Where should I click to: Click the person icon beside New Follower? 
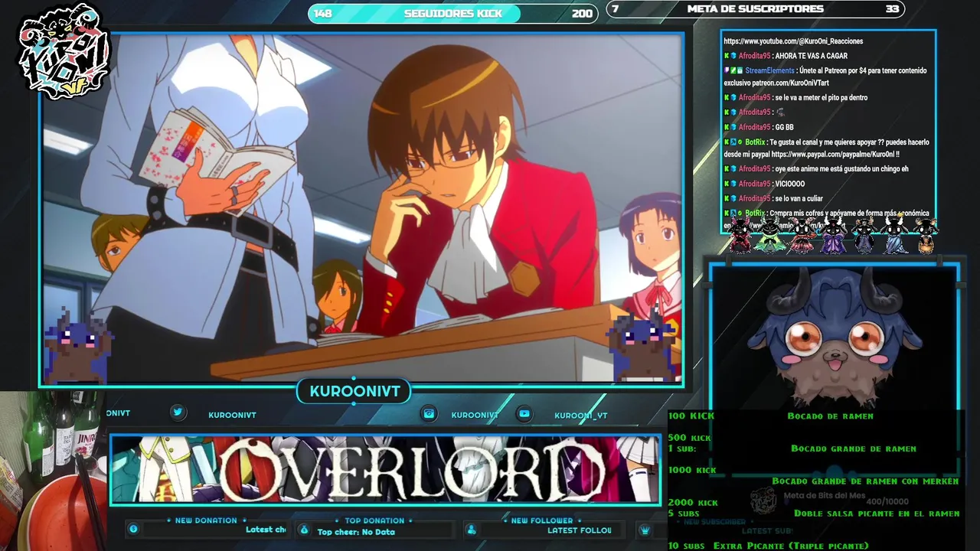coord(472,530)
